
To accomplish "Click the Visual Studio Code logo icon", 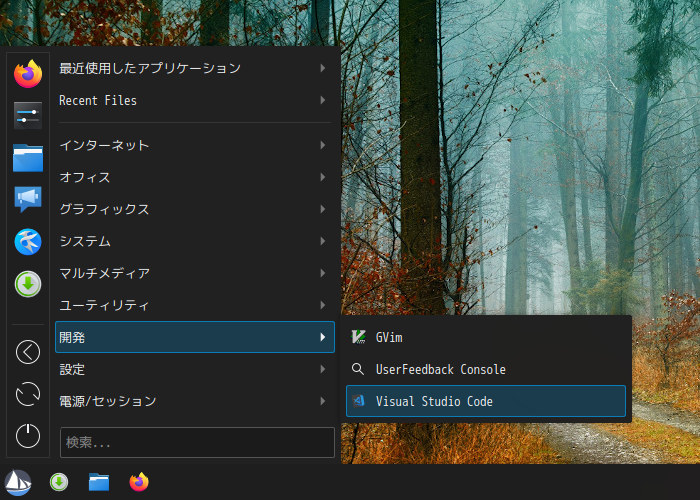I will pos(358,401).
